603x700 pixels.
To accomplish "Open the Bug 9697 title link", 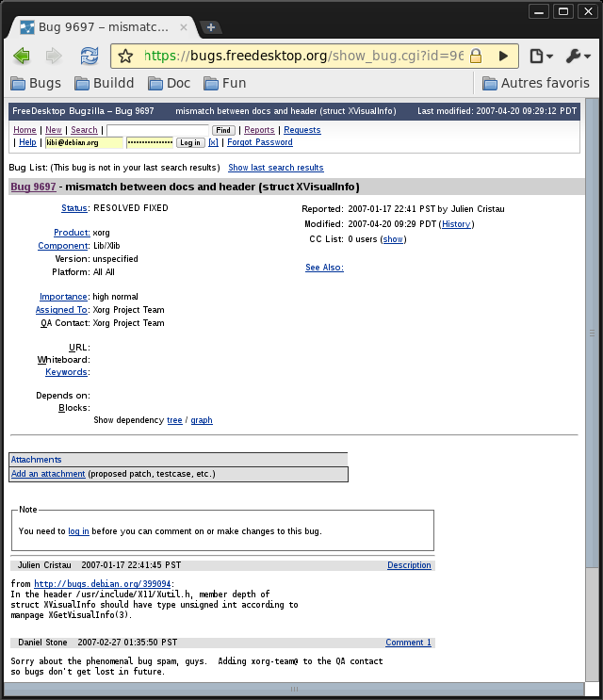I will tap(34, 187).
